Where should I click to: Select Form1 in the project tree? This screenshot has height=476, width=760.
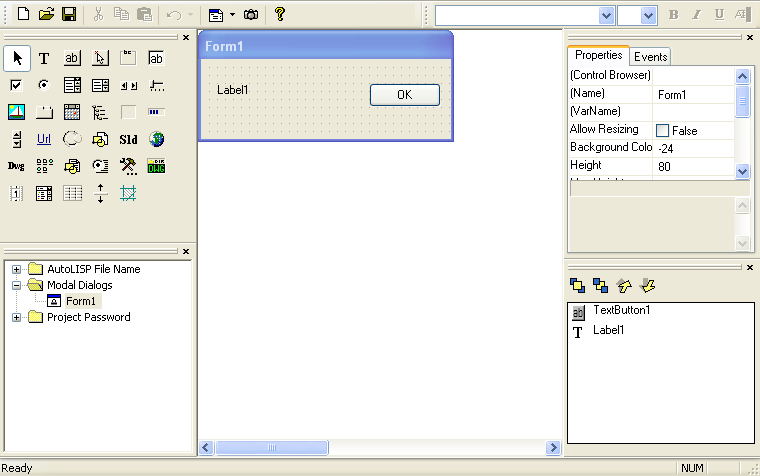coord(80,301)
